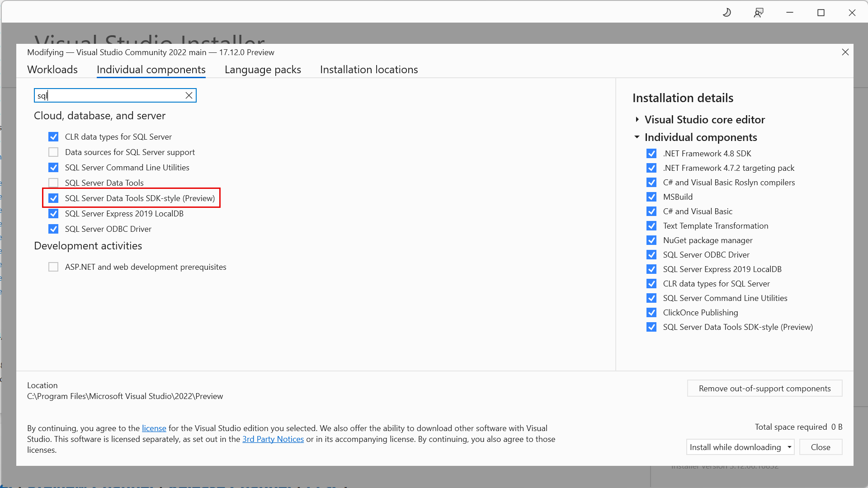Open the Install while downloading dropdown arrow
Screen dimensions: 868x488
pos(789,447)
